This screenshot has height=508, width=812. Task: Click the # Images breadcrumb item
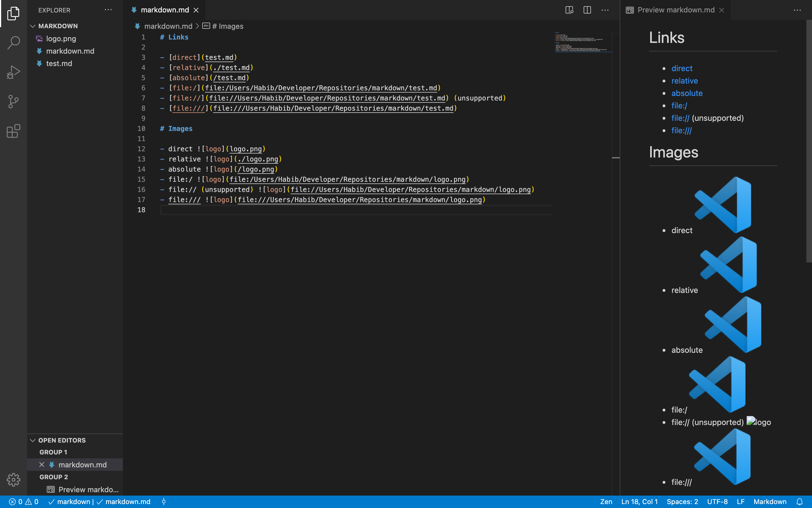228,26
